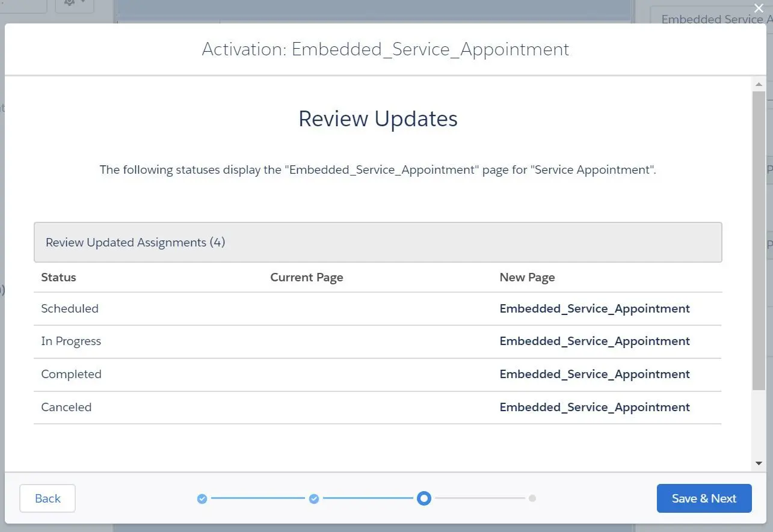Select the Scheduled status row

378,309
